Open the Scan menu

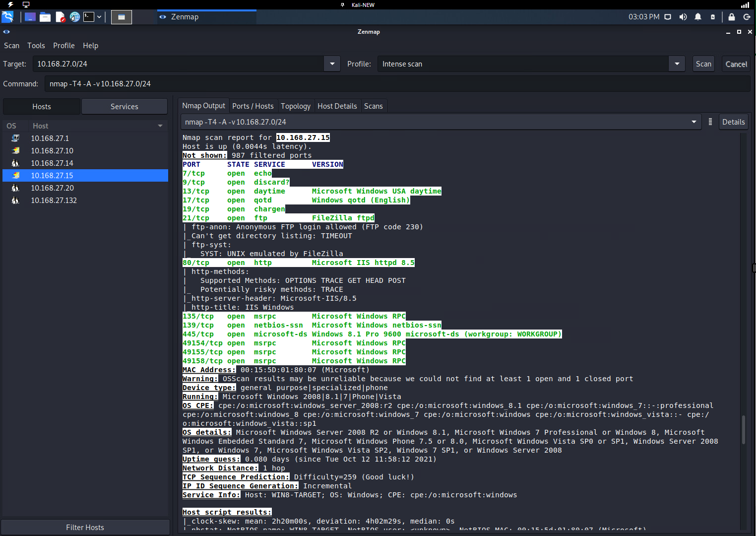(x=12, y=46)
